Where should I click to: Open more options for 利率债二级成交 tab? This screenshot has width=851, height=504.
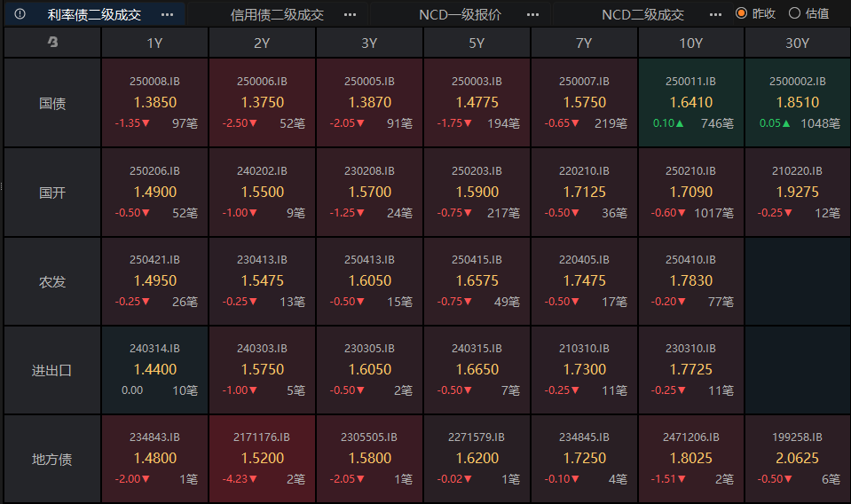(167, 15)
